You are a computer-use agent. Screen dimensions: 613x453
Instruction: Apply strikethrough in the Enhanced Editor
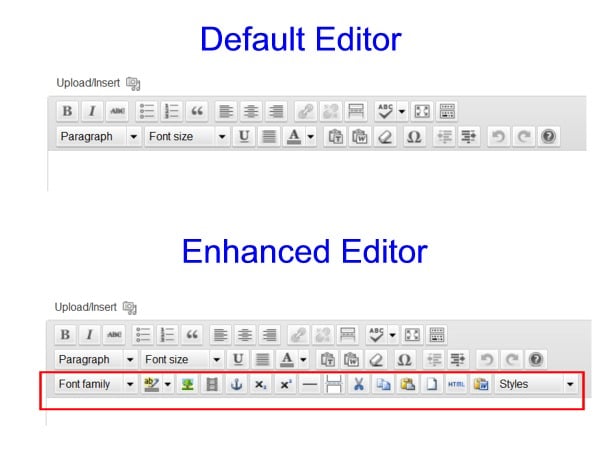[114, 335]
